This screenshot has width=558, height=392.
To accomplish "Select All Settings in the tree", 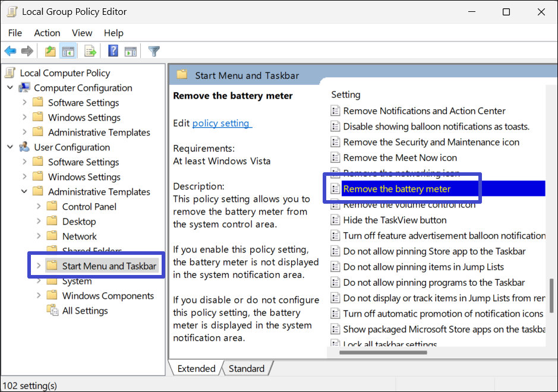I will pos(85,311).
